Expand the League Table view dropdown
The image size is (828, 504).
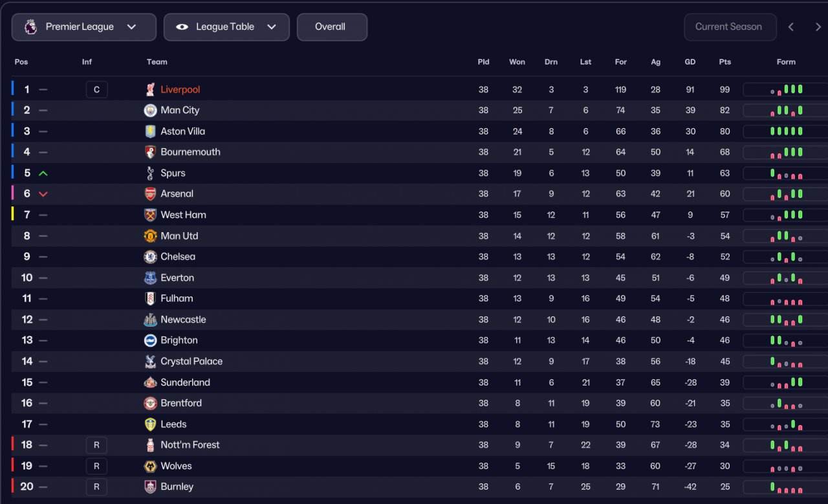[x=226, y=27]
